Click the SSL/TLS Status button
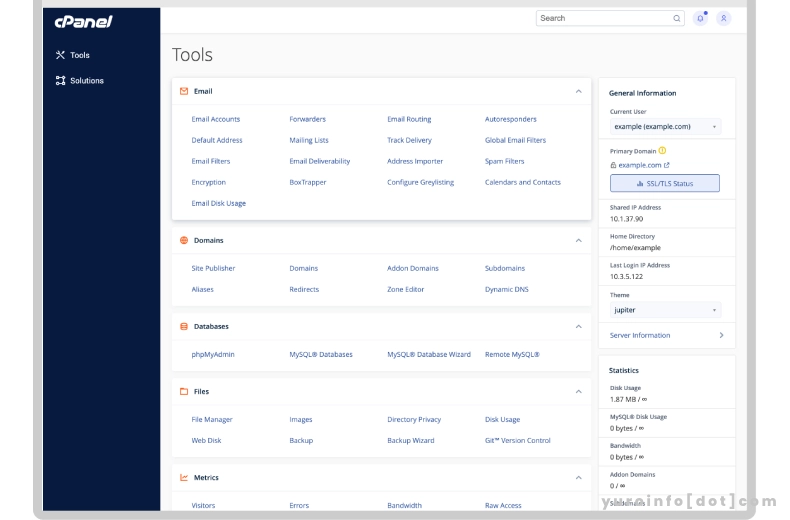This screenshot has width=790, height=520. pos(665,183)
